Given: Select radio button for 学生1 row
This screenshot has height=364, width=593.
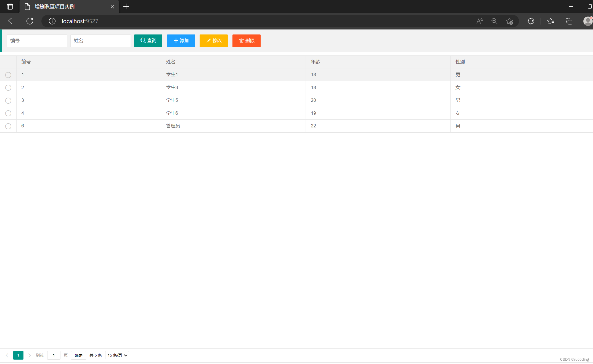Looking at the screenshot, I should [x=8, y=75].
